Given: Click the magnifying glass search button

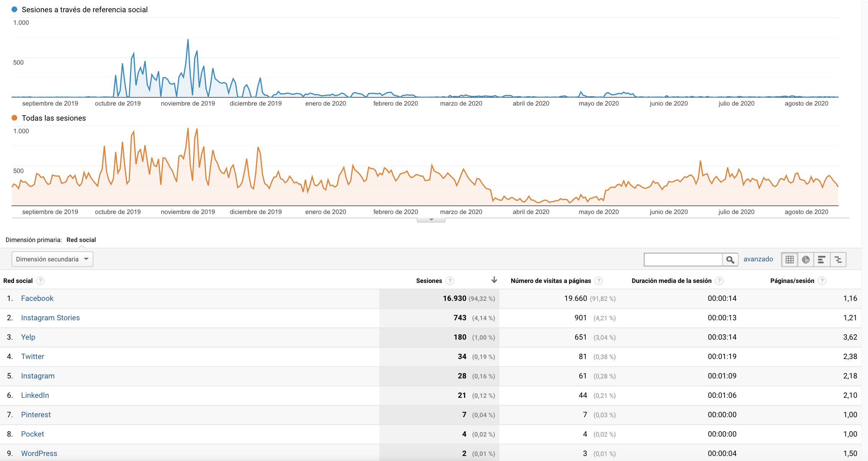Looking at the screenshot, I should coord(730,260).
